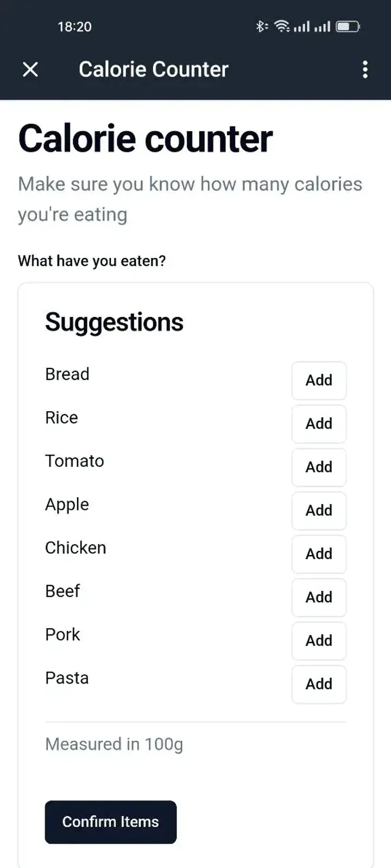Tap the battery status icon
391x868 pixels.
point(348,26)
